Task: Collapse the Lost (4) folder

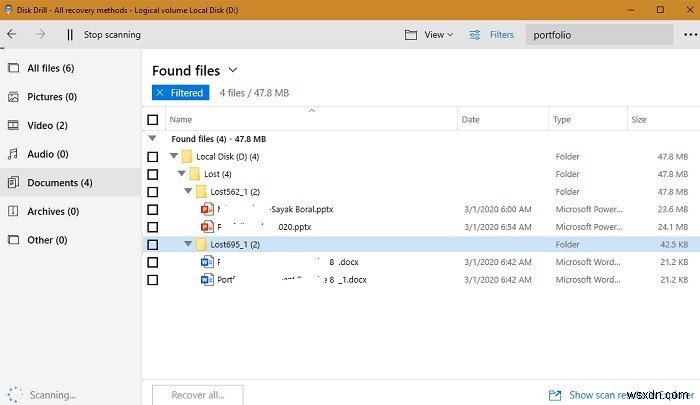Action: 181,174
